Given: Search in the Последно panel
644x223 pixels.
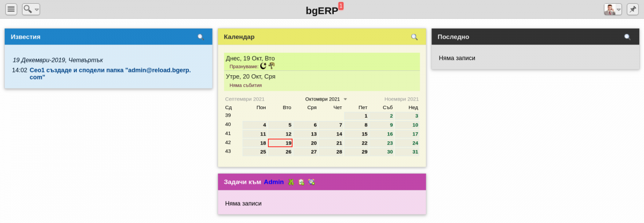Looking at the screenshot, I should point(627,37).
